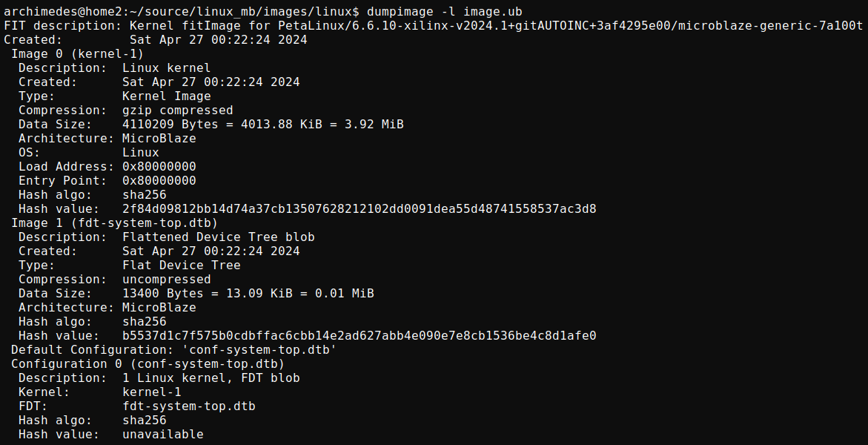Screen dimensions: 868x445
Task: Click the Flattened Device Tree blob description
Action: [218, 237]
